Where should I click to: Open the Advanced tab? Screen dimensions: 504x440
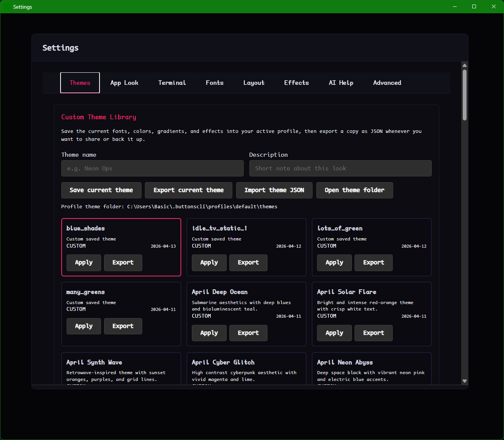(387, 83)
